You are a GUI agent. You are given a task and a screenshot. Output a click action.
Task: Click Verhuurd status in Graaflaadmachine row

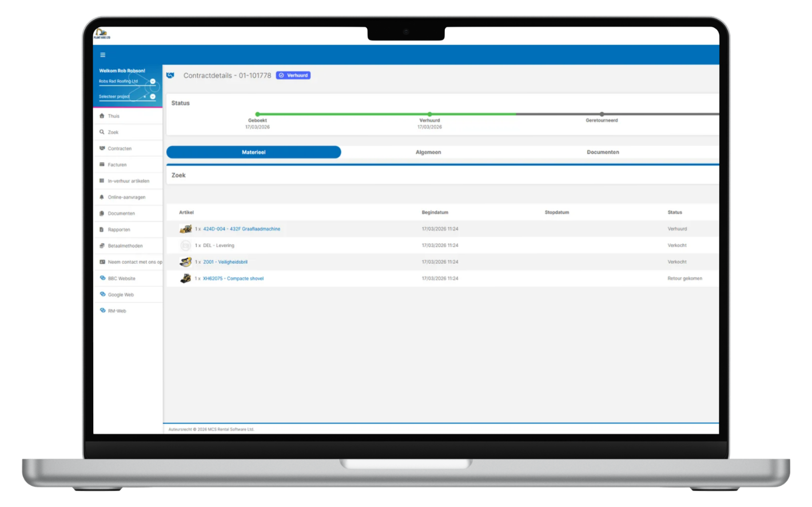[x=677, y=229]
